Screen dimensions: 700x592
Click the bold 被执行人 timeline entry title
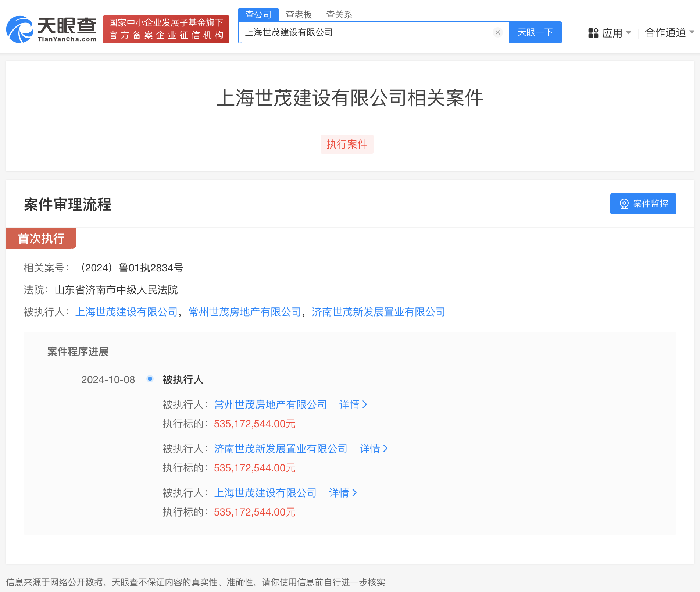point(183,379)
